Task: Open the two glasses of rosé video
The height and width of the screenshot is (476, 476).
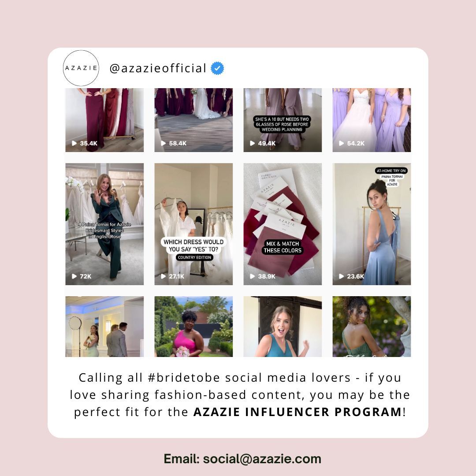Action: (283, 120)
